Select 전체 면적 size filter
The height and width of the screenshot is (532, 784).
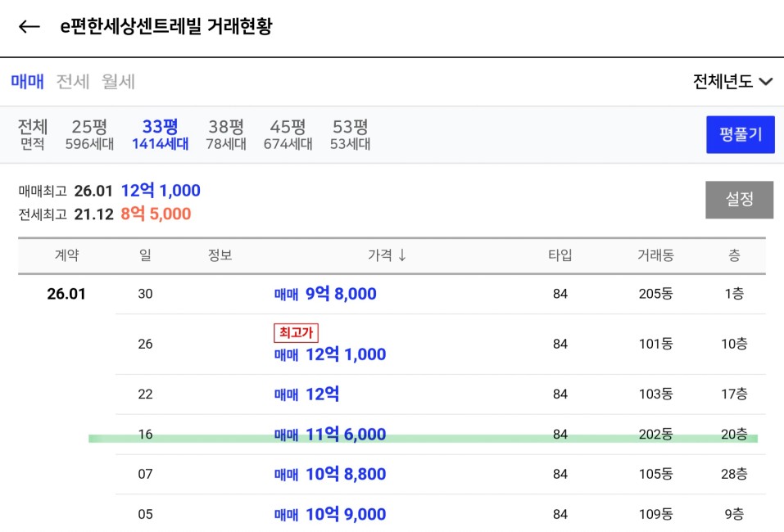point(33,135)
